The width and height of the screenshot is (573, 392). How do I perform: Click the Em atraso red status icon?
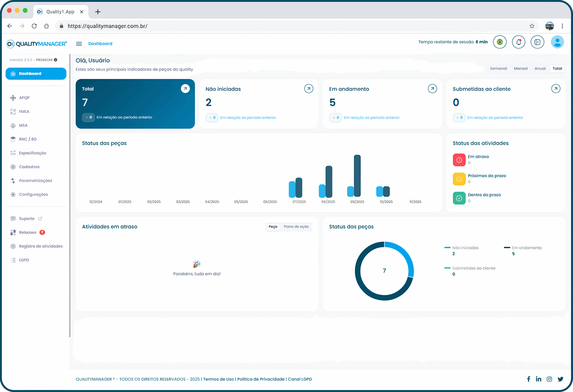pos(459,160)
